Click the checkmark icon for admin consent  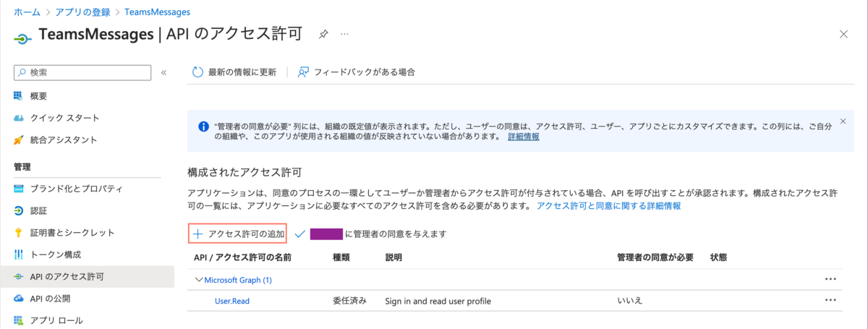[x=299, y=234]
